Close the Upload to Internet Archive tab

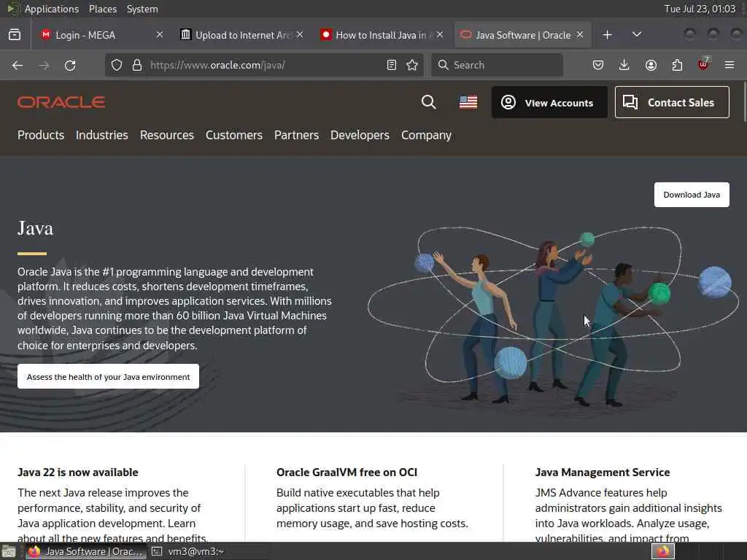(300, 35)
